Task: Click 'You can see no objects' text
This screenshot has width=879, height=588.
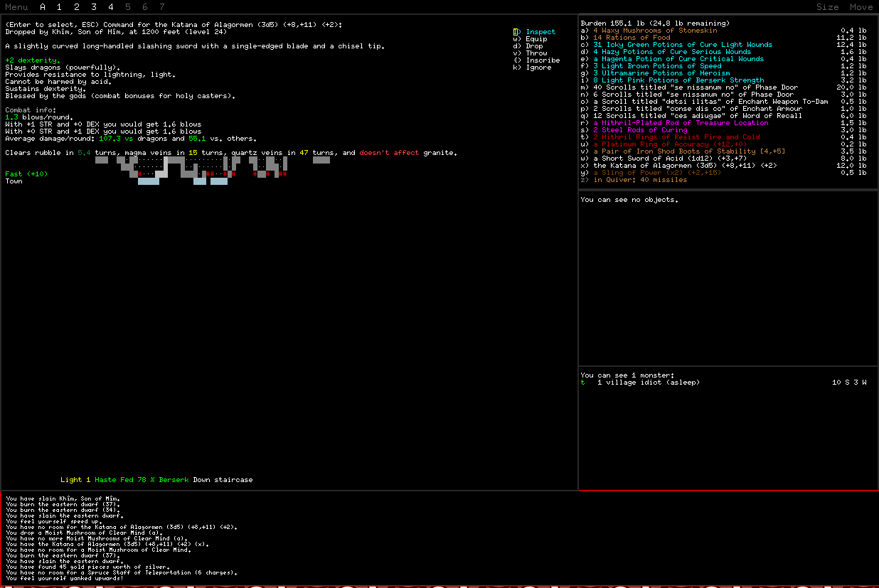Action: [x=629, y=200]
